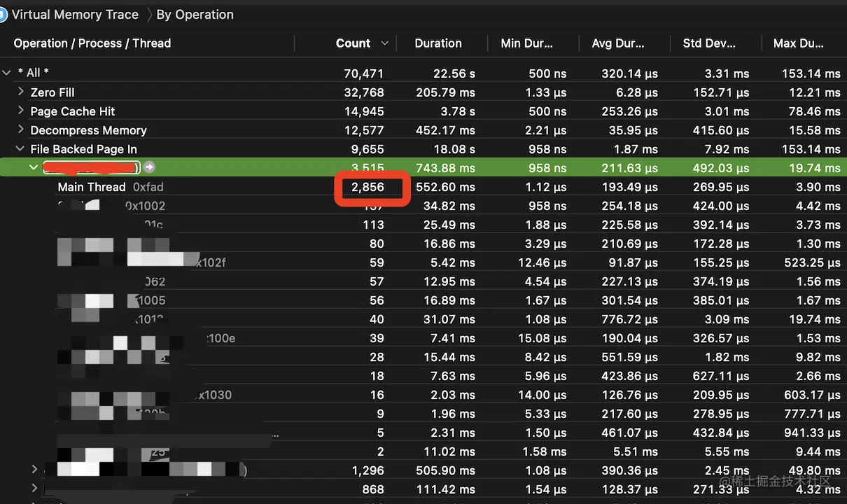This screenshot has width=847, height=504.
Task: Sort by Std Deviation column header
Action: coord(709,43)
